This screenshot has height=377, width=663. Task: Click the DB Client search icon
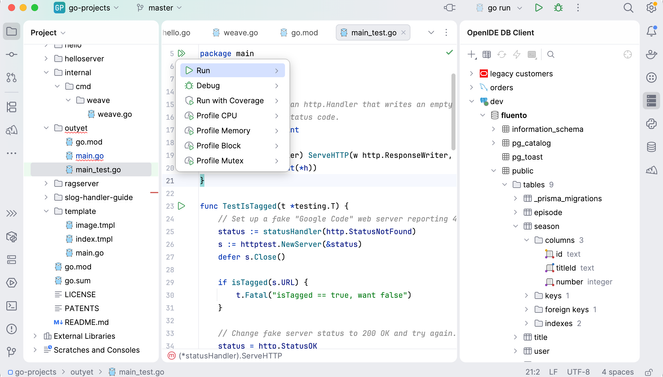(x=551, y=55)
